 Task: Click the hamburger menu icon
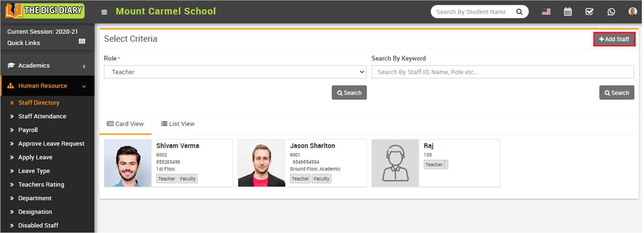pos(104,12)
